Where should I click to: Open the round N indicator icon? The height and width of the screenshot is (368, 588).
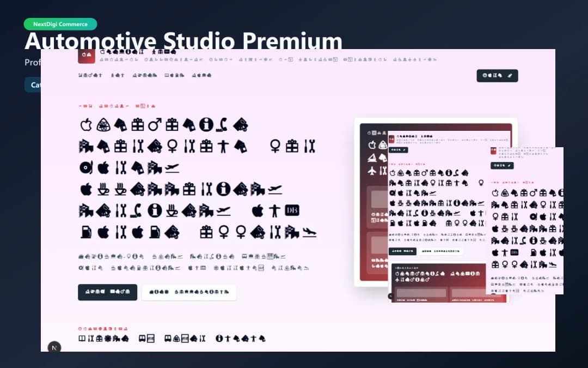point(54,347)
